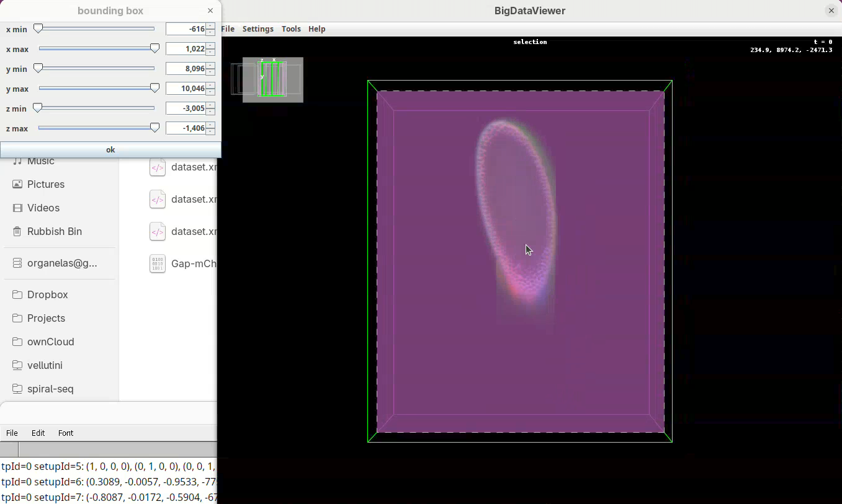
Task: Click the Music folder icon in sidebar
Action: click(17, 161)
